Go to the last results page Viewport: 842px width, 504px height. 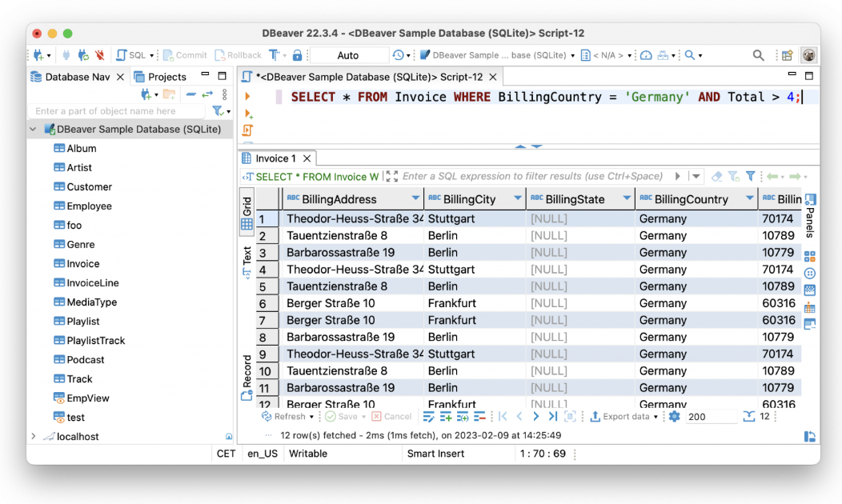(552, 417)
